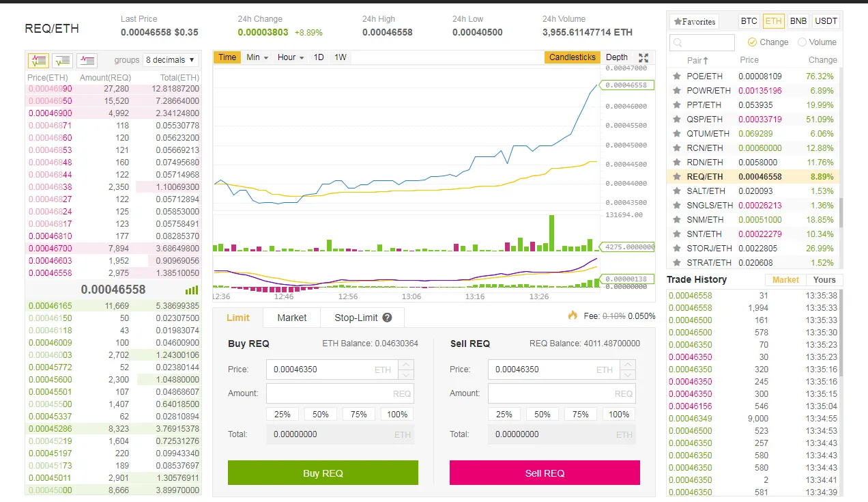Select the combined buy and sell order book view icon

point(38,60)
